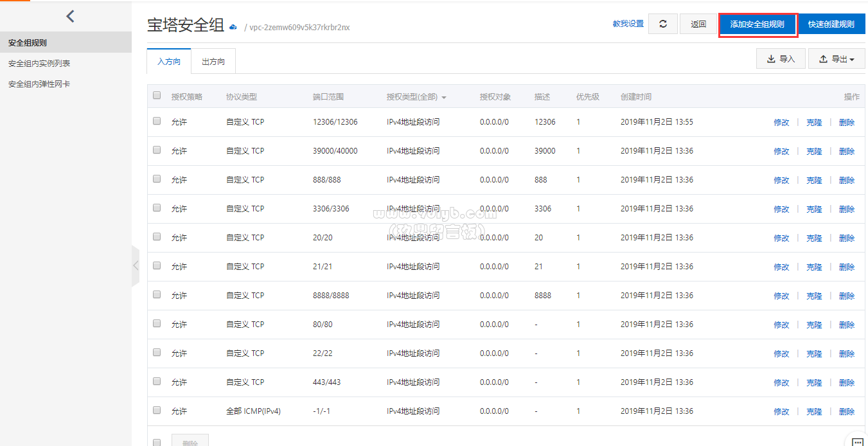868x446 pixels.
Task: Click the 全部 ICMP(IPv4) protocol cell
Action: 253,411
